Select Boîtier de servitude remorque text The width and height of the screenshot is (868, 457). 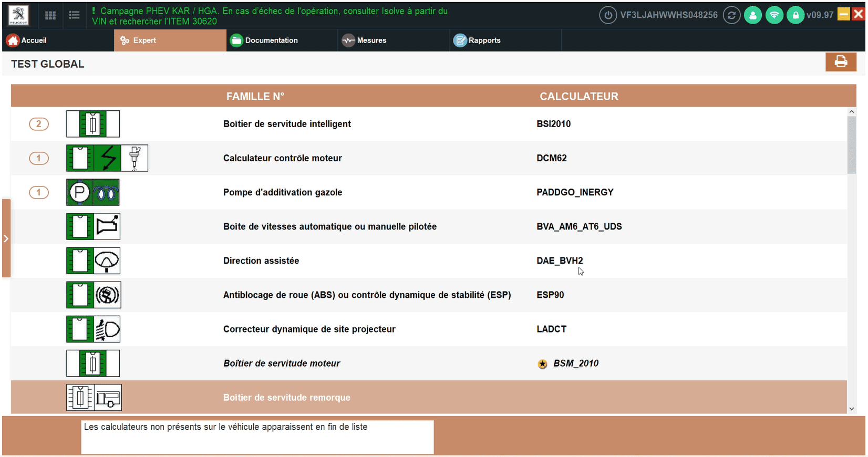point(287,398)
